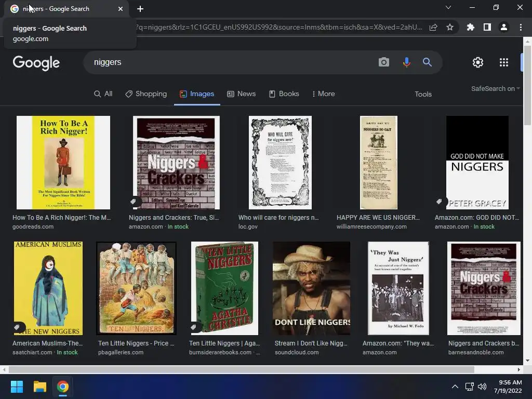This screenshot has width=532, height=399.
Task: Open Windows Start menu
Action: tap(17, 387)
